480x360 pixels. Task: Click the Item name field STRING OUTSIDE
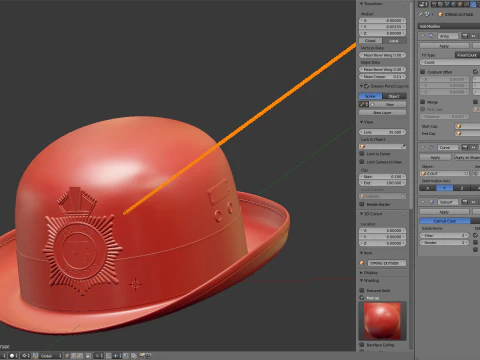point(387,263)
